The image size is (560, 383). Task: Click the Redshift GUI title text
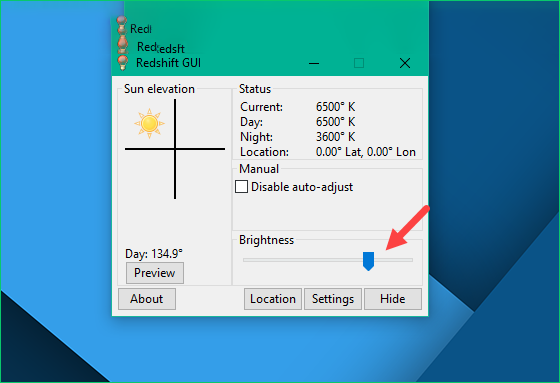point(169,63)
